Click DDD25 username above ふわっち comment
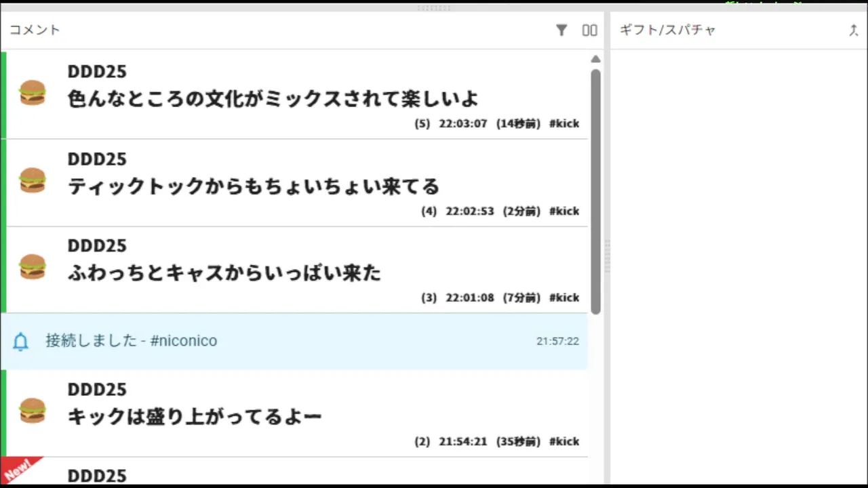Image resolution: width=868 pixels, height=488 pixels. point(97,245)
